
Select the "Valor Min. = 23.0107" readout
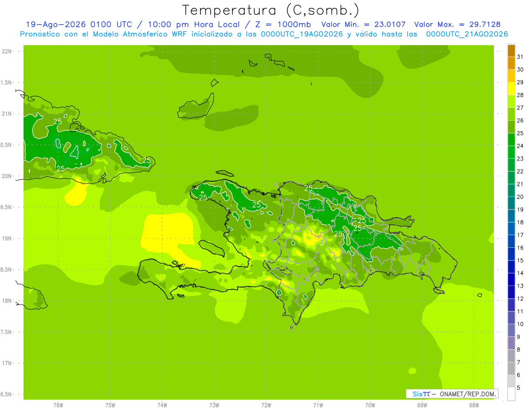tap(363, 24)
